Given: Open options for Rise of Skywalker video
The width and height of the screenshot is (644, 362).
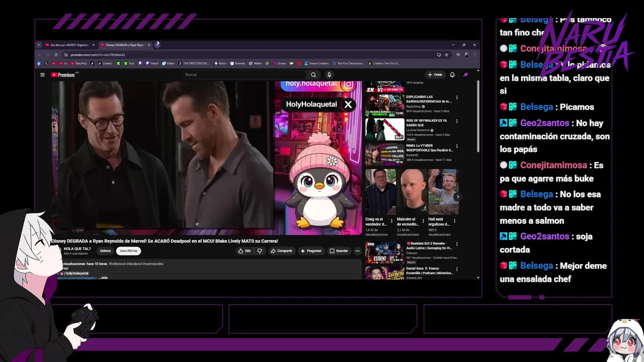Looking at the screenshot, I should click(457, 121).
